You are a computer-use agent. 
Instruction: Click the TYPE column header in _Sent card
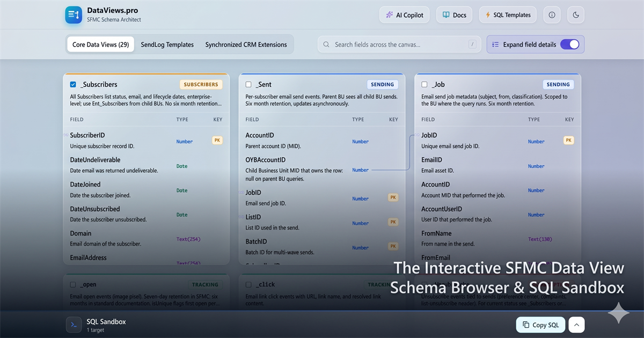(358, 120)
